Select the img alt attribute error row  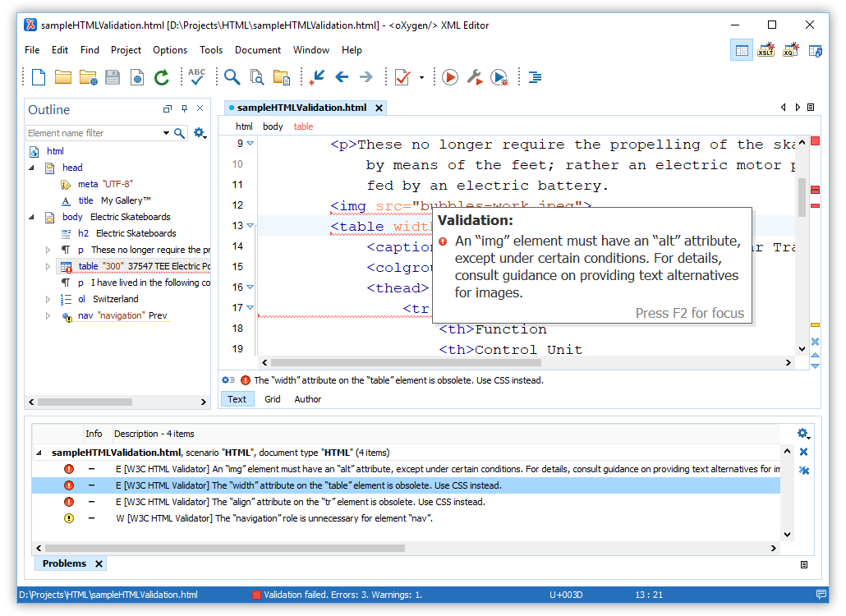(407, 469)
